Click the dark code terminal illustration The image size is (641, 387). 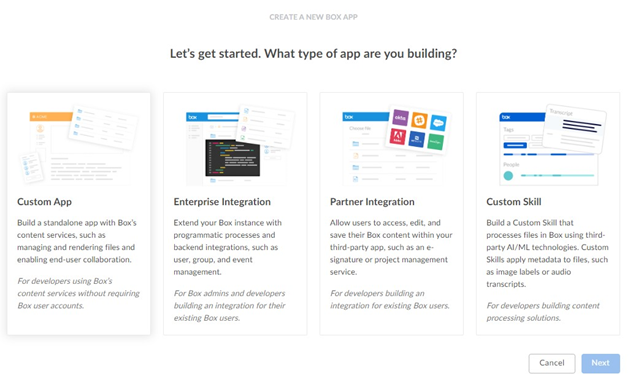click(x=233, y=158)
